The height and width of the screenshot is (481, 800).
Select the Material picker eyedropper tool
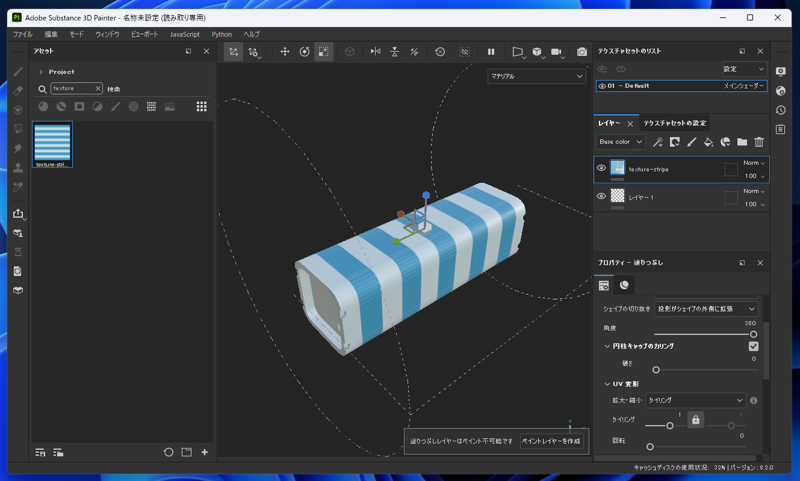[18, 187]
